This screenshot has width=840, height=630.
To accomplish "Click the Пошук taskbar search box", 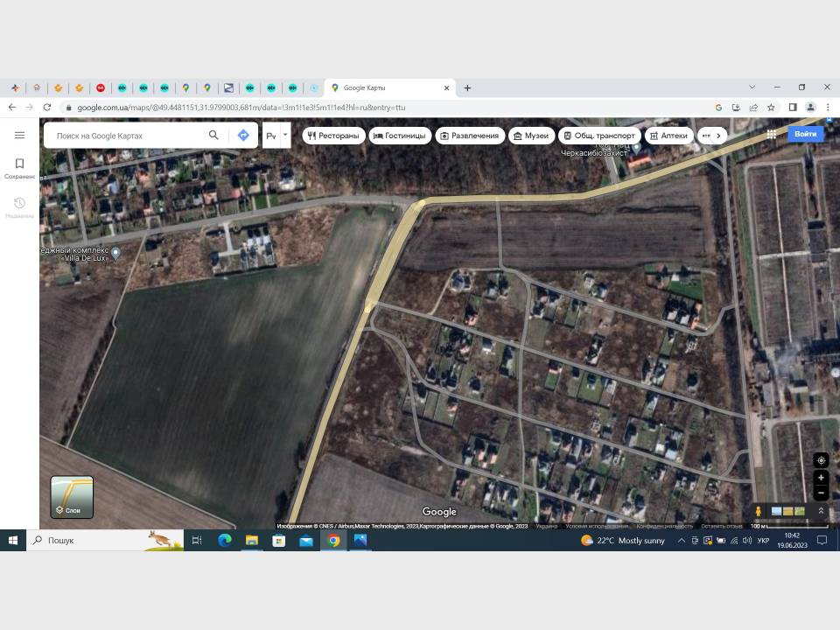I will point(105,540).
